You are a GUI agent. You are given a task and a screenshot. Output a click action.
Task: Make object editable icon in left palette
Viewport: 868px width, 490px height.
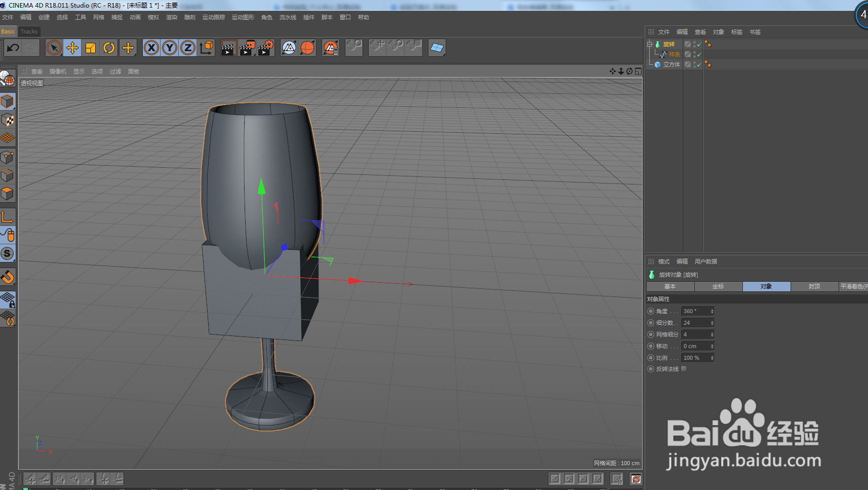pos(8,79)
